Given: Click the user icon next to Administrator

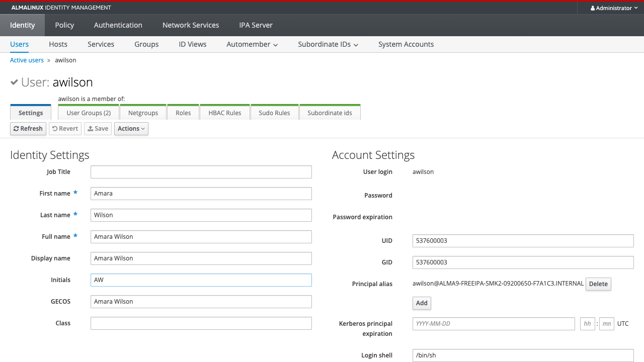Looking at the screenshot, I should click(x=593, y=8).
